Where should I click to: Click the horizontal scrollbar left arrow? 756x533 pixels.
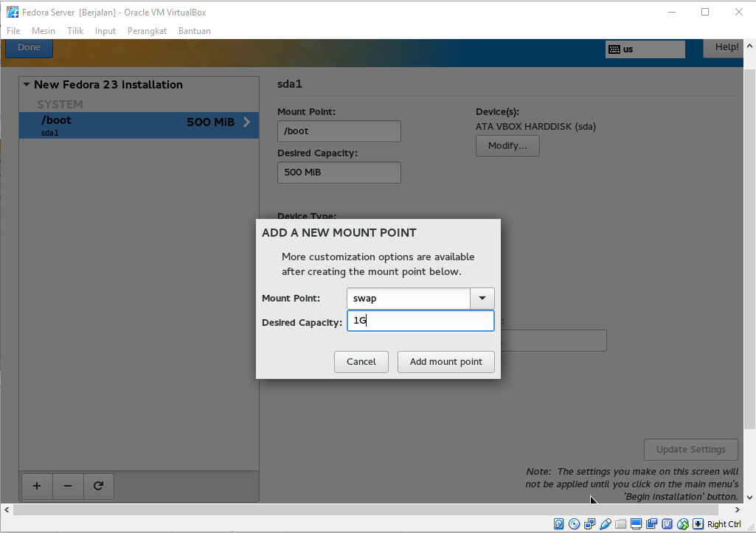tap(7, 509)
